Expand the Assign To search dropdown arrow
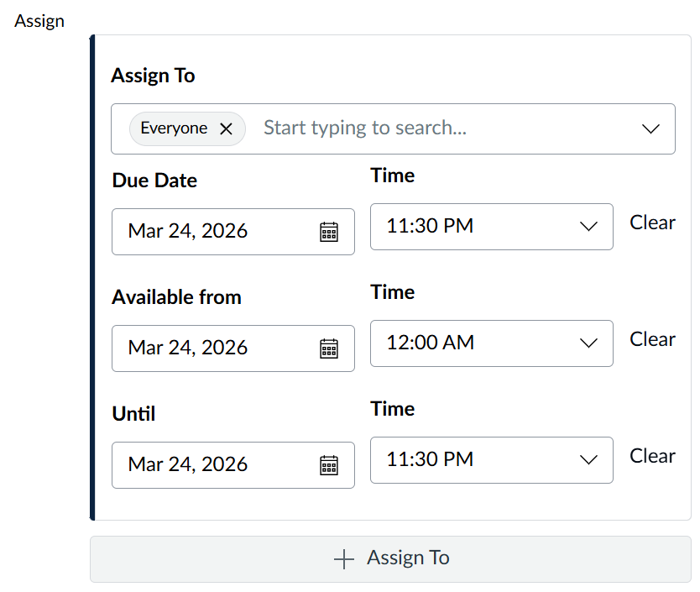The height and width of the screenshot is (592, 700). [650, 128]
